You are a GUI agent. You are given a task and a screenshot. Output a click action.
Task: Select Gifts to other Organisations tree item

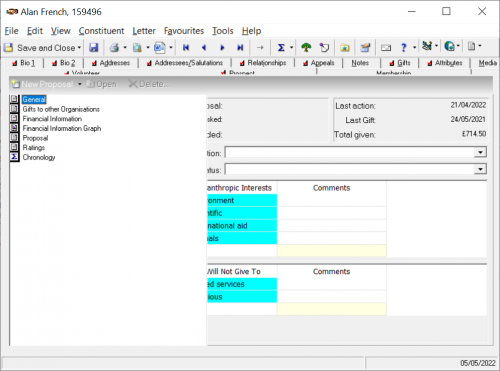coord(61,109)
